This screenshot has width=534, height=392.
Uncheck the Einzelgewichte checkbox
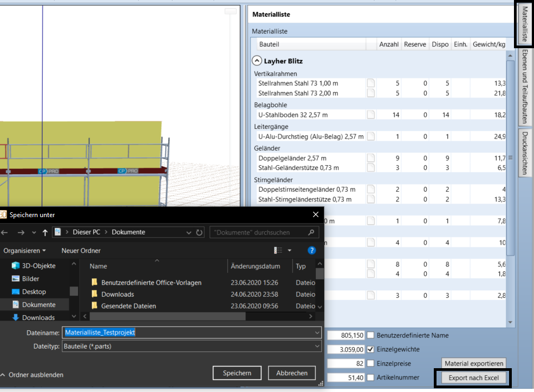370,349
